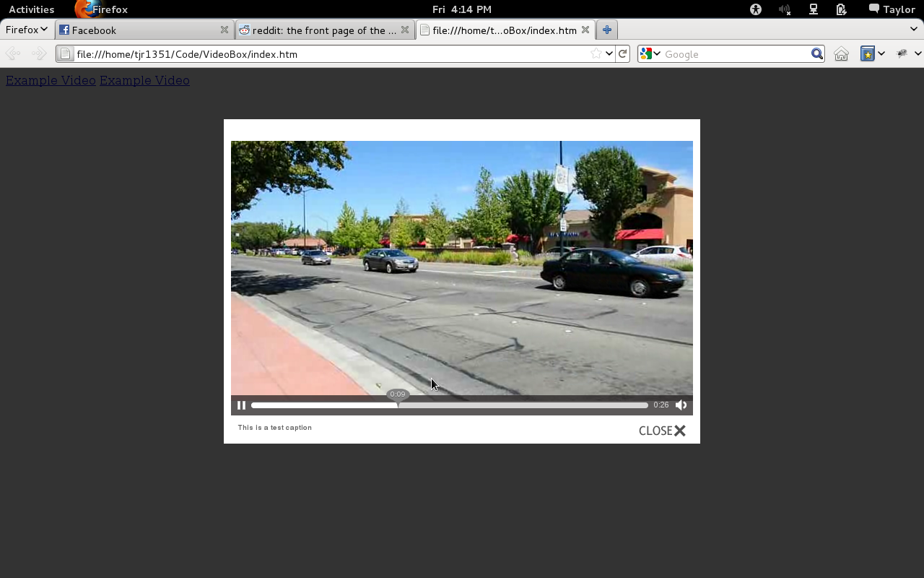Screen dimensions: 924x578
Task: Mute the video with speaker icon
Action: pos(681,405)
